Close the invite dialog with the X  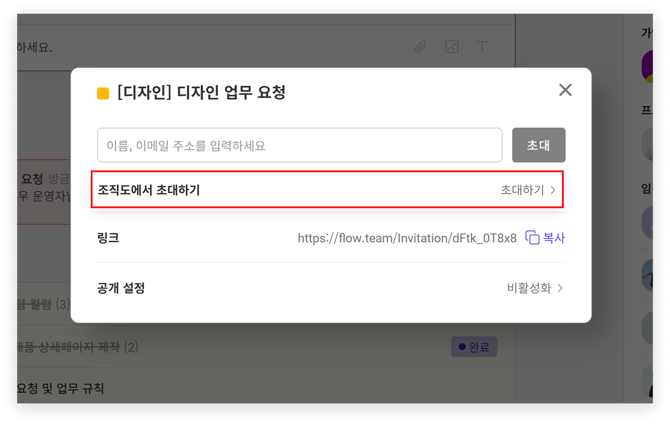click(x=565, y=90)
